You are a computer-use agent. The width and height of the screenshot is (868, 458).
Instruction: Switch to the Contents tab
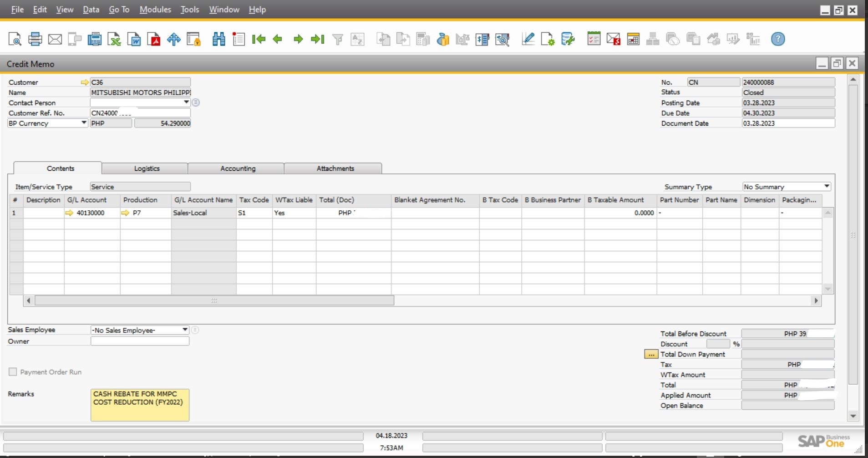[58, 168]
